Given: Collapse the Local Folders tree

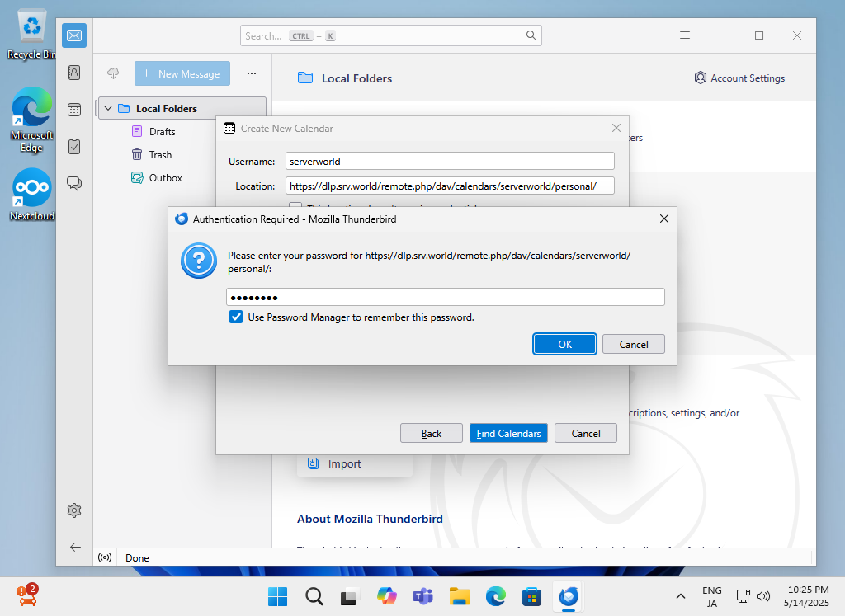Looking at the screenshot, I should click(x=107, y=107).
